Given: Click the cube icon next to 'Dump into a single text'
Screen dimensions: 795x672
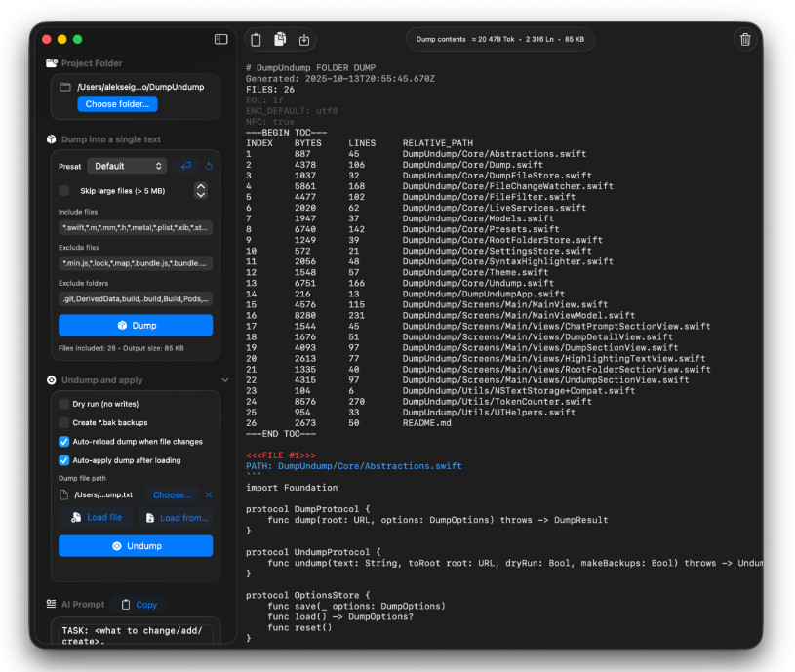Looking at the screenshot, I should [x=51, y=138].
